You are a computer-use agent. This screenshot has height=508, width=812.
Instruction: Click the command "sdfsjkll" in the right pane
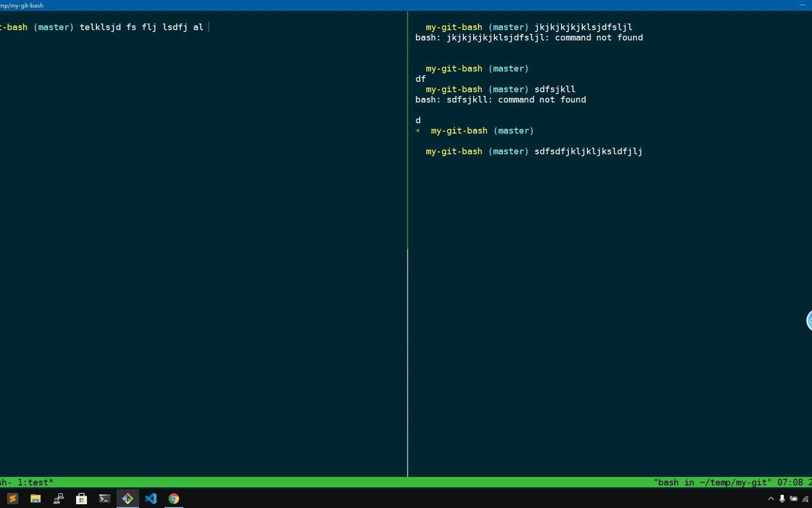click(555, 89)
